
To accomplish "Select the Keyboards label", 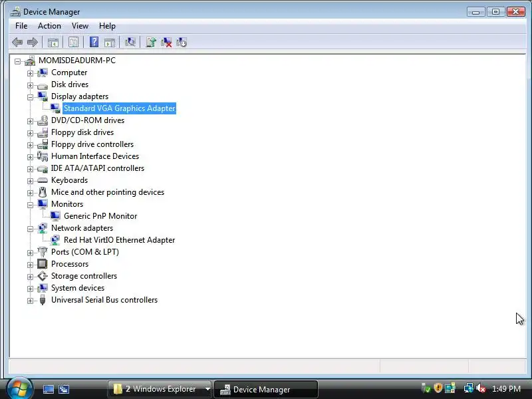I will [x=70, y=180].
